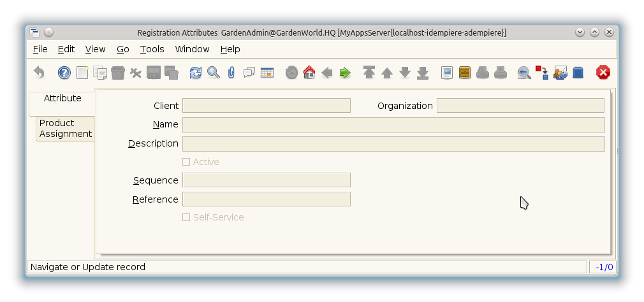The image size is (644, 302).
Task: Open the Organization dropdown field
Action: (x=520, y=106)
